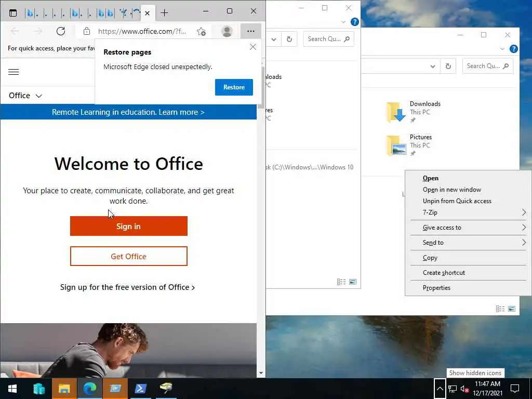Click the Windows 10 path text
The width and height of the screenshot is (532, 399).
point(310,167)
